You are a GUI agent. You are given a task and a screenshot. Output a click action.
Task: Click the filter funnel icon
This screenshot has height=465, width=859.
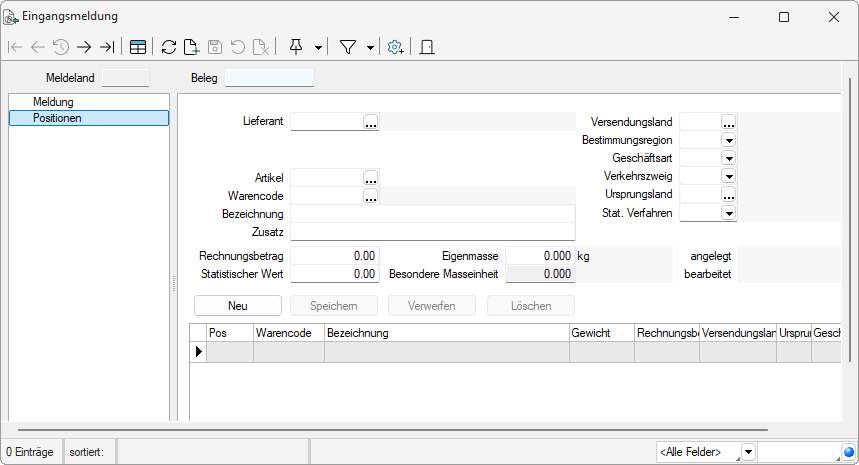(x=348, y=47)
